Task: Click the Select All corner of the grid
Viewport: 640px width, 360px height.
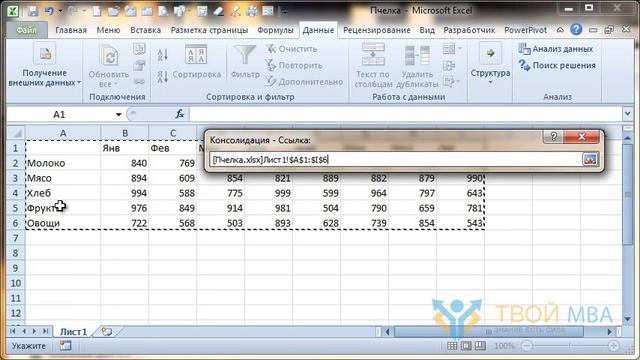Action: 16,133
